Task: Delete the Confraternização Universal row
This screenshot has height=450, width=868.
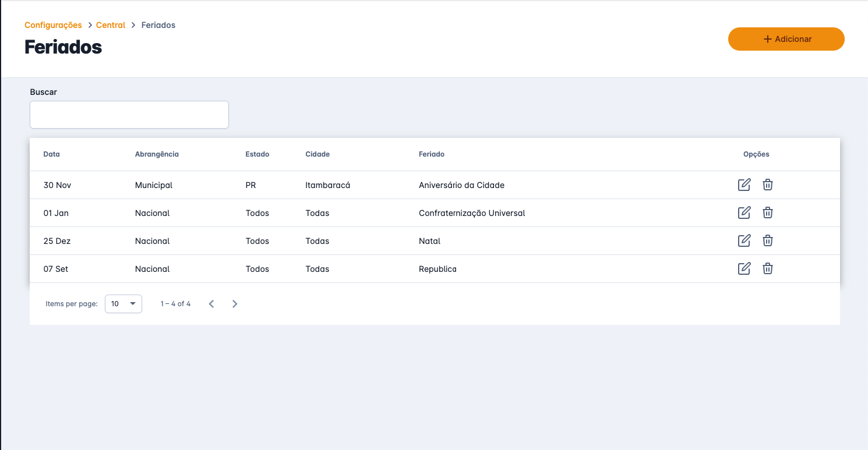Action: pos(768,213)
